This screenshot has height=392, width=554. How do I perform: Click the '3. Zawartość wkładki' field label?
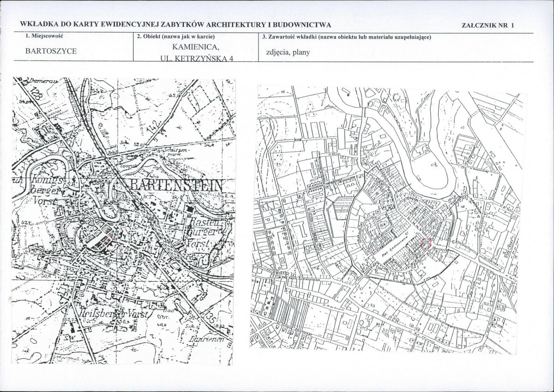click(346, 37)
